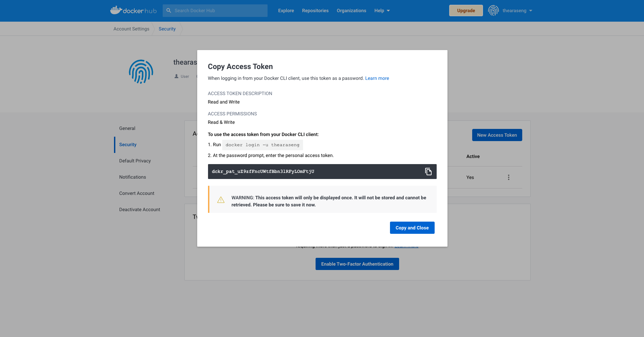644x337 pixels.
Task: Open Notifications settings
Action: [133, 177]
